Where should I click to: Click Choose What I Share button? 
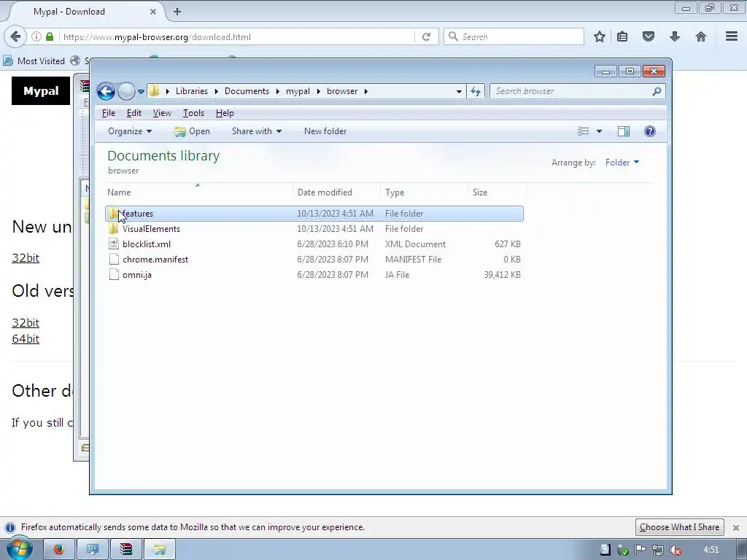click(679, 527)
